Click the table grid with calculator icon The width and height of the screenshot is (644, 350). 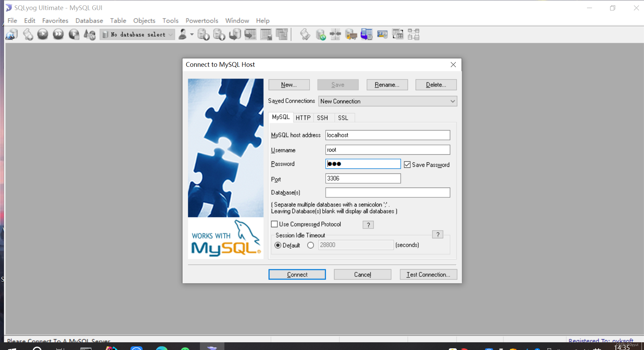tap(266, 34)
